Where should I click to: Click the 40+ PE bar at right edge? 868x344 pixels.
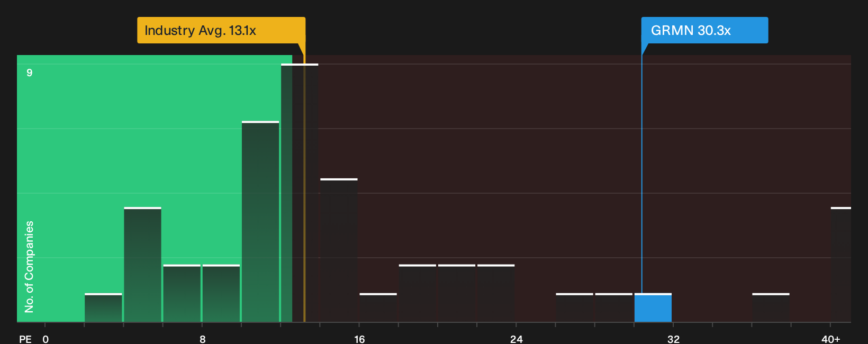(x=841, y=265)
